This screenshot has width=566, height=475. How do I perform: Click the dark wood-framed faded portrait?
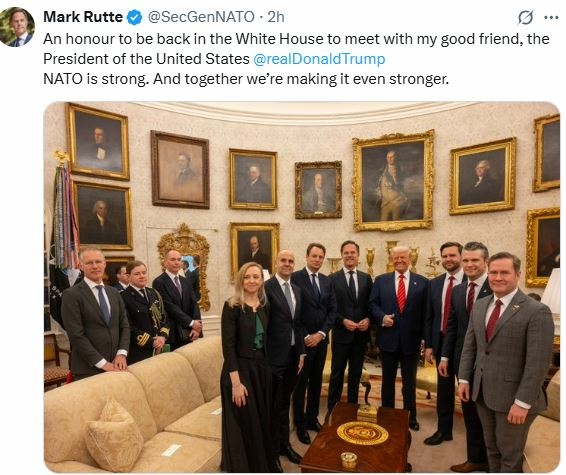[180, 170]
